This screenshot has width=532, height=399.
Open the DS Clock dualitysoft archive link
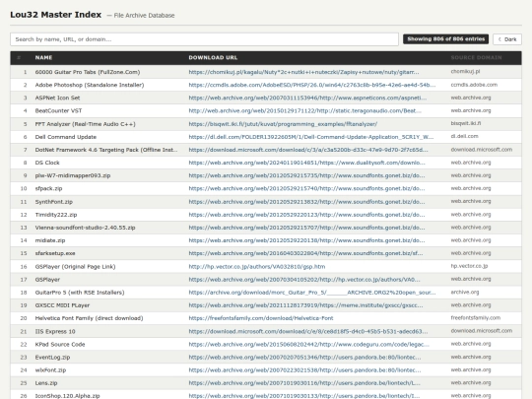click(306, 163)
